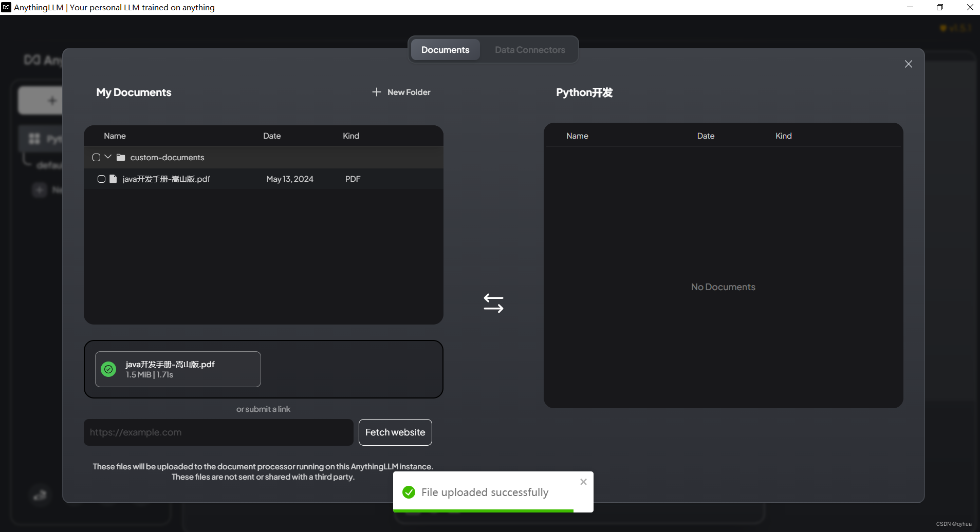Image resolution: width=980 pixels, height=532 pixels.
Task: Click the Fetch website button
Action: pyautogui.click(x=395, y=432)
